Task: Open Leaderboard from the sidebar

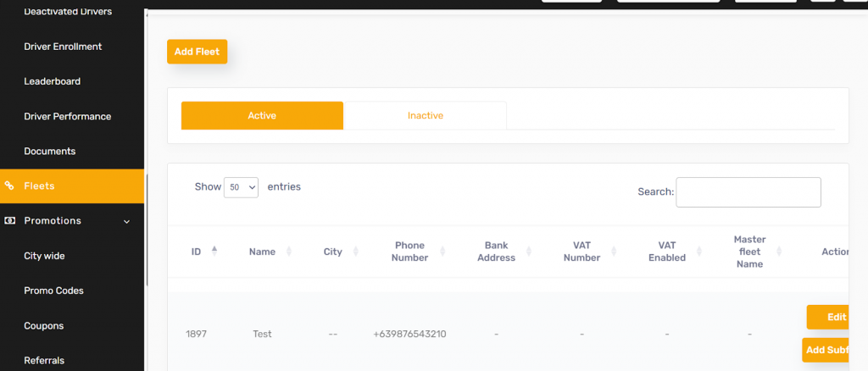Action: pyautogui.click(x=53, y=81)
